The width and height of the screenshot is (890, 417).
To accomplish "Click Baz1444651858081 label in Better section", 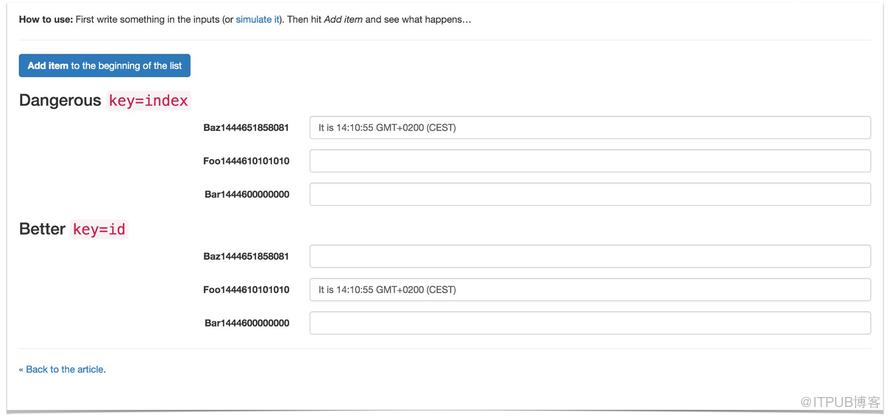I will coord(246,256).
